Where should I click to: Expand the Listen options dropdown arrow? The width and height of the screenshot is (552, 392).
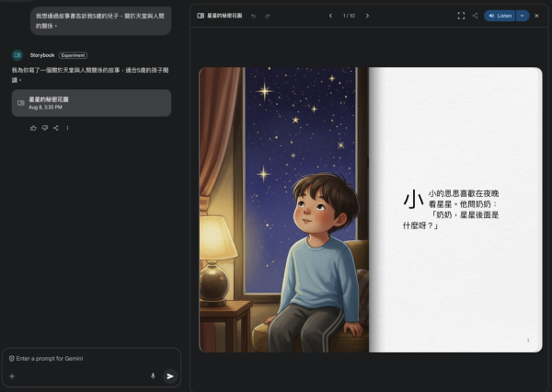[523, 16]
